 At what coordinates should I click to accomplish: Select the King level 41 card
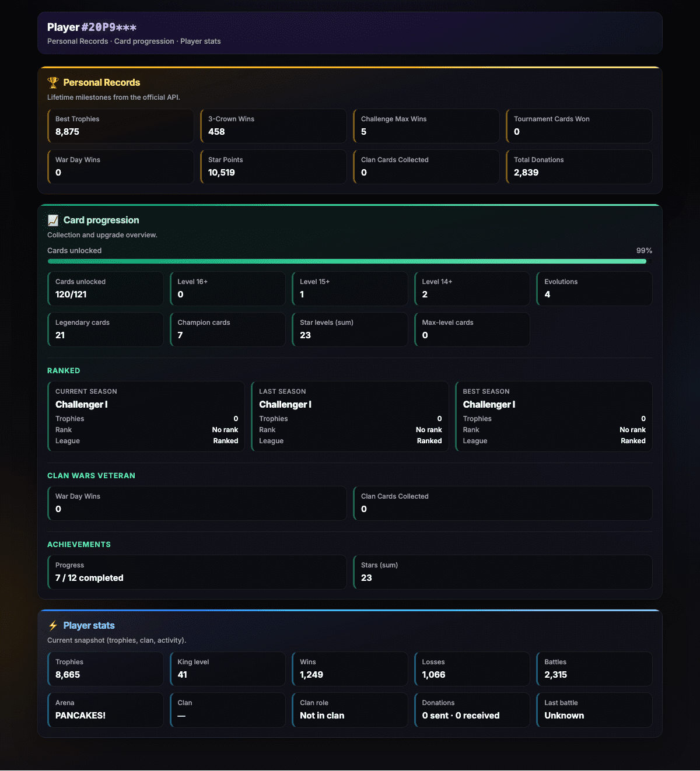tap(228, 669)
